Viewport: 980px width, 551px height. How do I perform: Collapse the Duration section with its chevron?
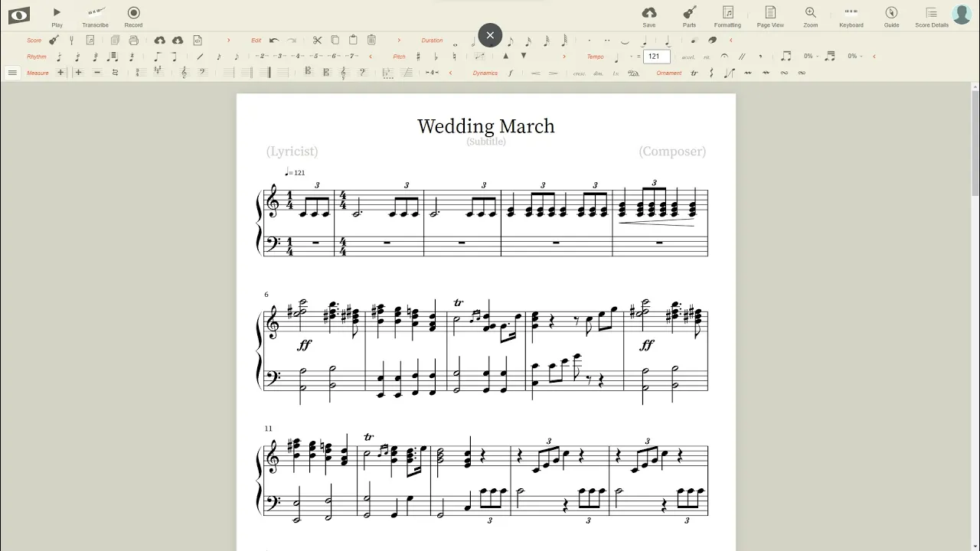[730, 41]
